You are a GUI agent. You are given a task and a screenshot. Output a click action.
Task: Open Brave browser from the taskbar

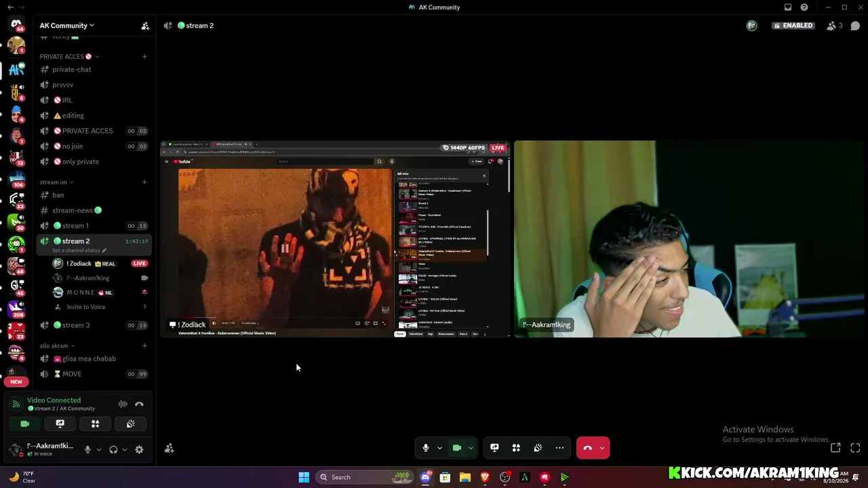coord(485,477)
